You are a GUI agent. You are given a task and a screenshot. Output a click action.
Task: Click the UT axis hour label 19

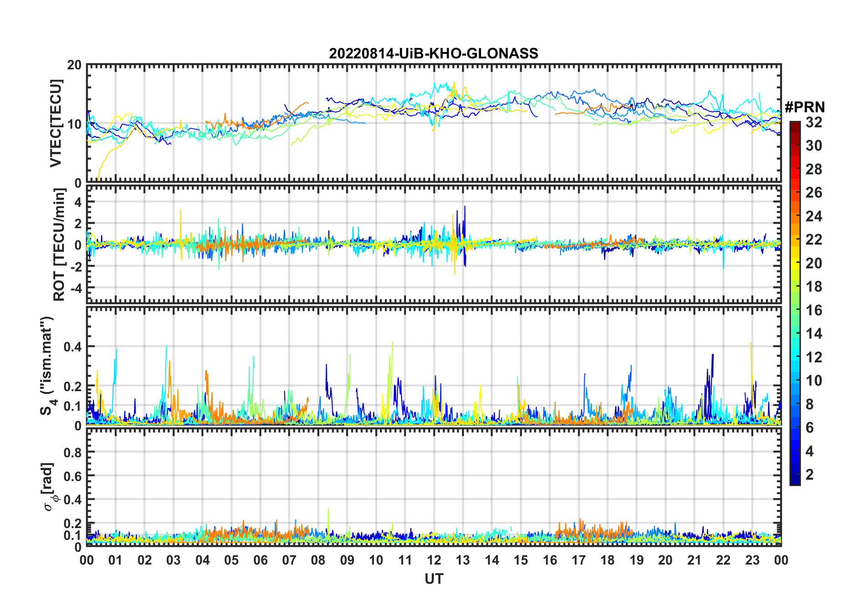637,560
